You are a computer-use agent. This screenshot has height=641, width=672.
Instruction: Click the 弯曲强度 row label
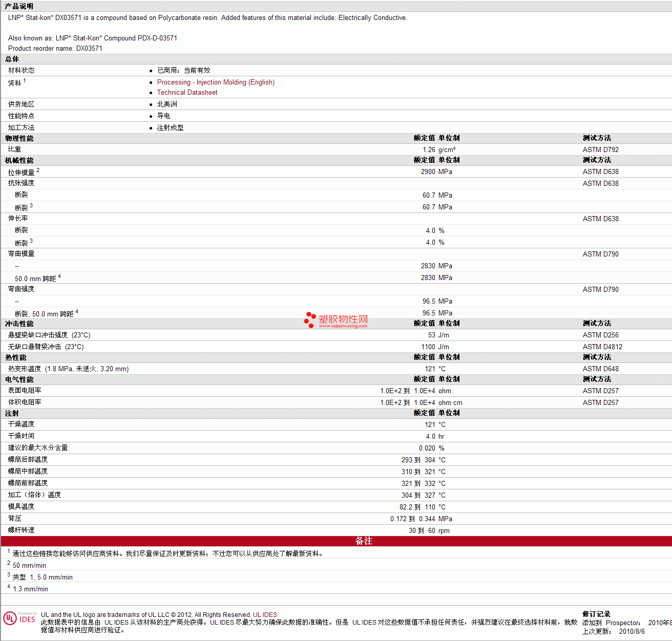[x=22, y=289]
